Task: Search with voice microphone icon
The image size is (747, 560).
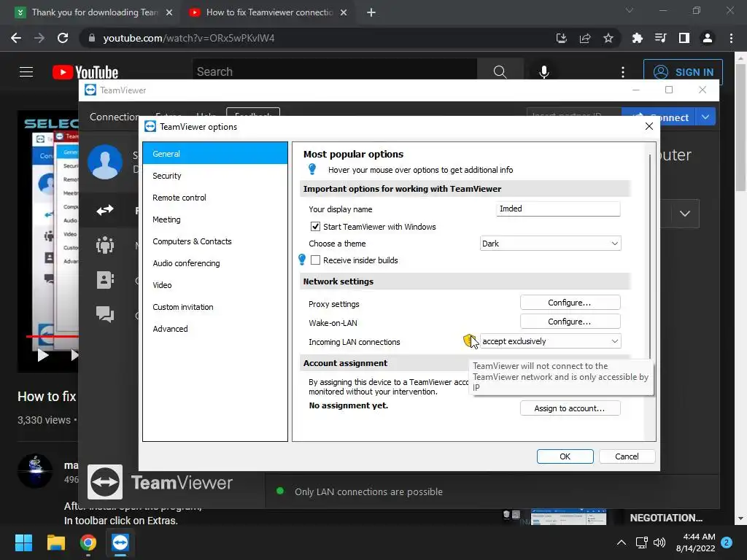Action: click(543, 72)
